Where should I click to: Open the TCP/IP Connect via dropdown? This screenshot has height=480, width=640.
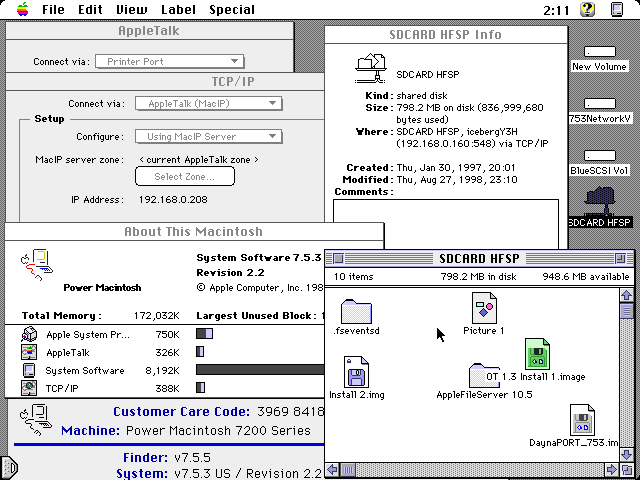click(x=212, y=103)
